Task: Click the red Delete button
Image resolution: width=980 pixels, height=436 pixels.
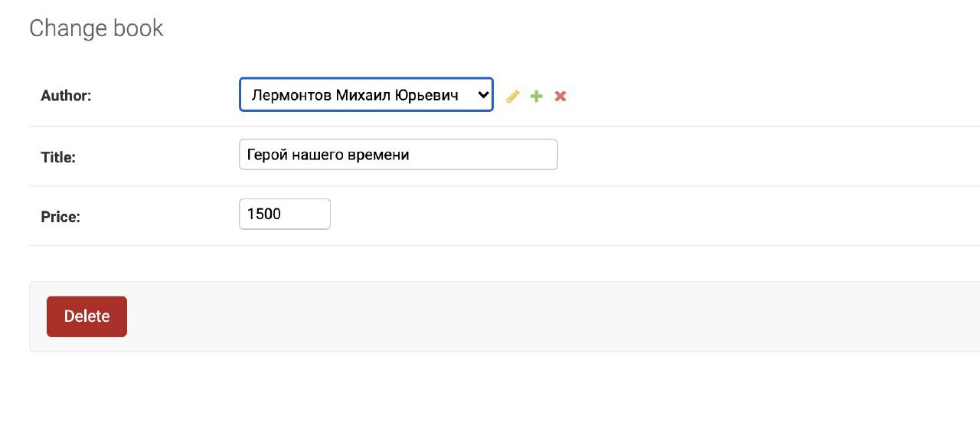Action: tap(87, 316)
